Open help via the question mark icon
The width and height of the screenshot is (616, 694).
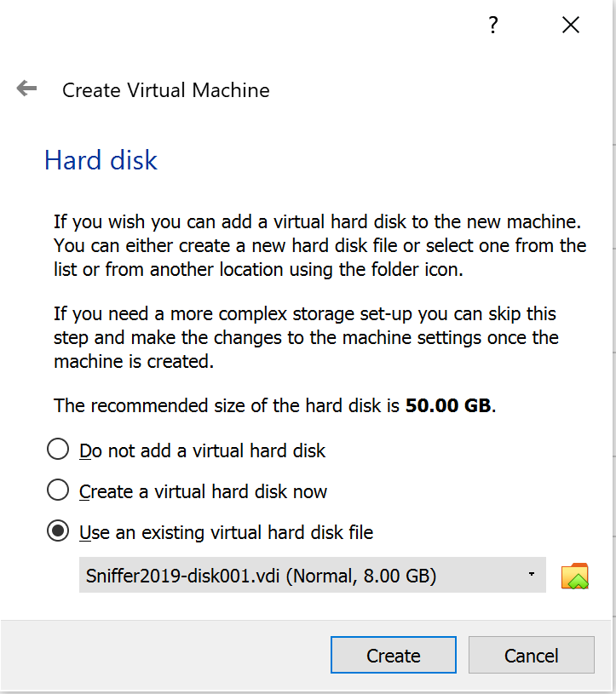pos(493,25)
